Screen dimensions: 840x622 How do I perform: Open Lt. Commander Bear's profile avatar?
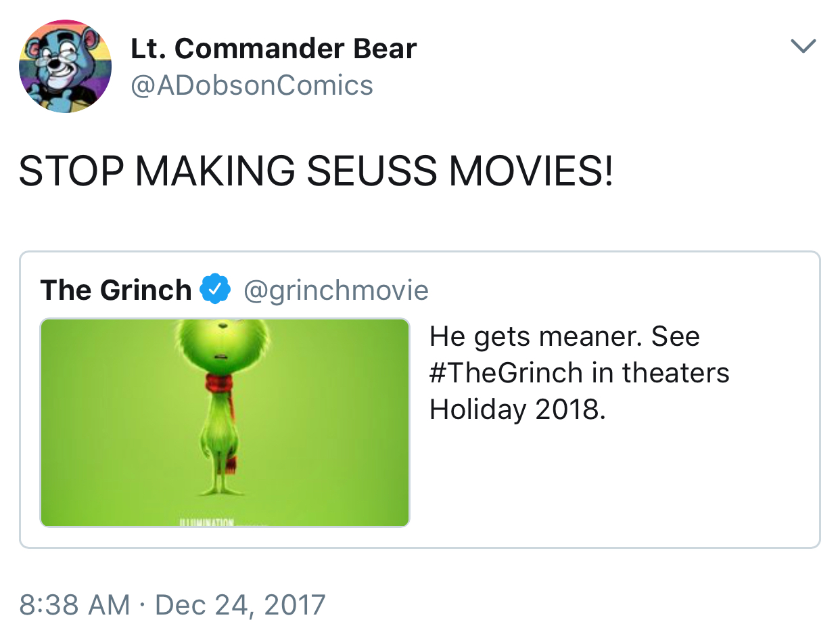tap(65, 66)
